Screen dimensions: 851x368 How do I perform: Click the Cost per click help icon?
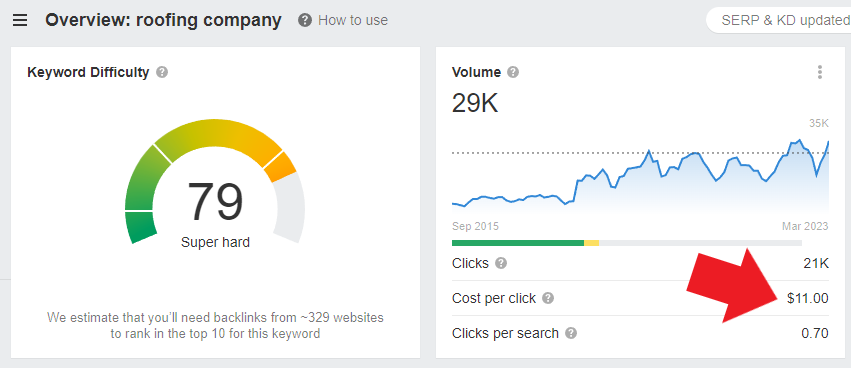(x=548, y=299)
